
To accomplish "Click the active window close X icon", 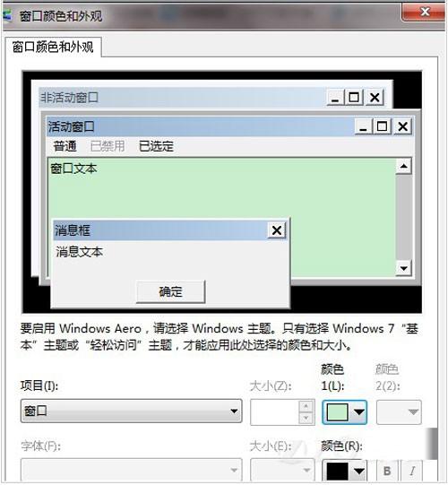I will pyautogui.click(x=402, y=126).
